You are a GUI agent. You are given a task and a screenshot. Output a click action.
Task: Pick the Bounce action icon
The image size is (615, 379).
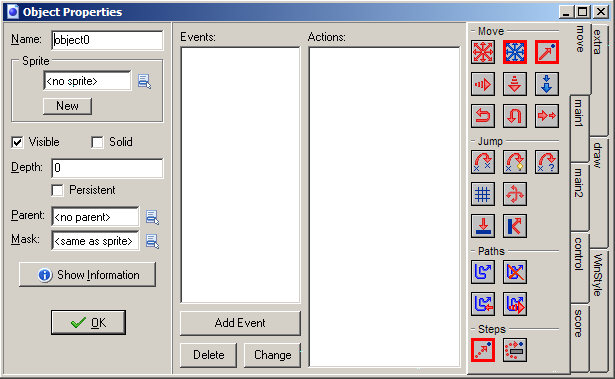click(x=515, y=226)
